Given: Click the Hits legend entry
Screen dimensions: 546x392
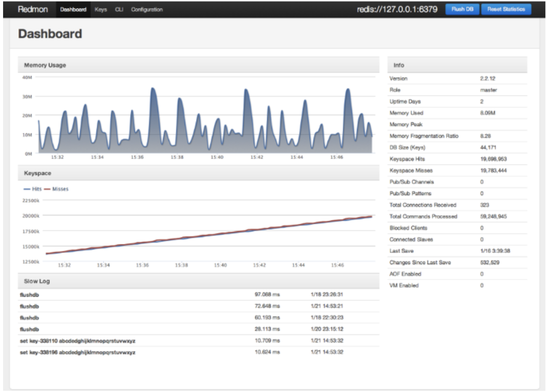Looking at the screenshot, I should [33, 189].
